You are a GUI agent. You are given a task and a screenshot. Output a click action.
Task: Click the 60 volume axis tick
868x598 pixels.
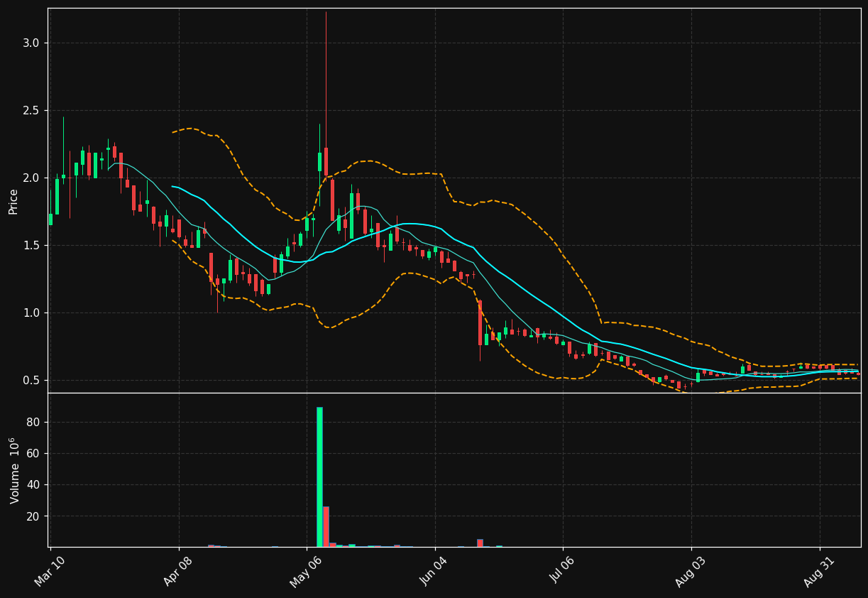(34, 454)
